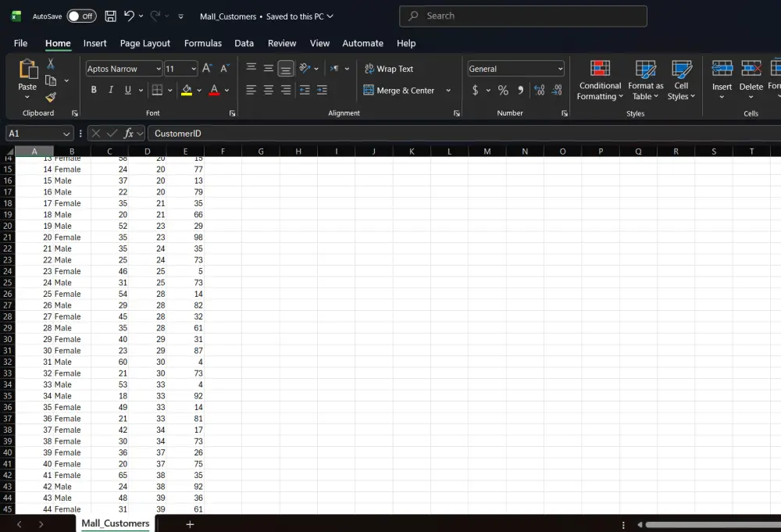
Task: Select the Mall_Customers sheet tab
Action: (116, 523)
